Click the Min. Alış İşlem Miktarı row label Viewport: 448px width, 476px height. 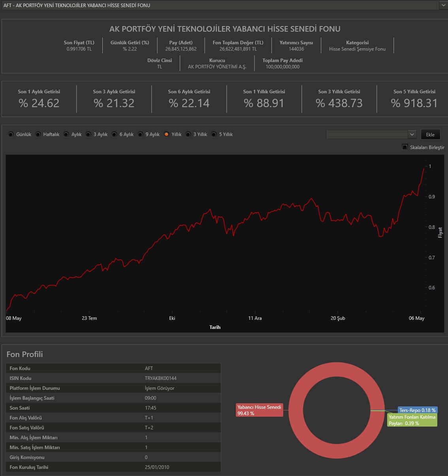34,438
